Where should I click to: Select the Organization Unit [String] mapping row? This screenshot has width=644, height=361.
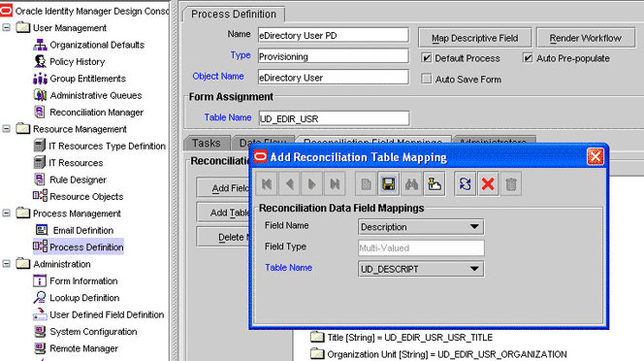pos(438,354)
